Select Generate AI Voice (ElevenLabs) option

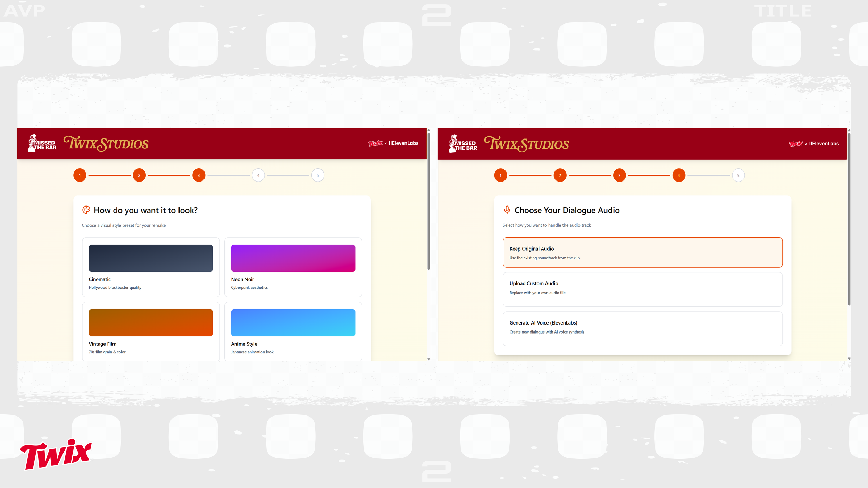(642, 329)
